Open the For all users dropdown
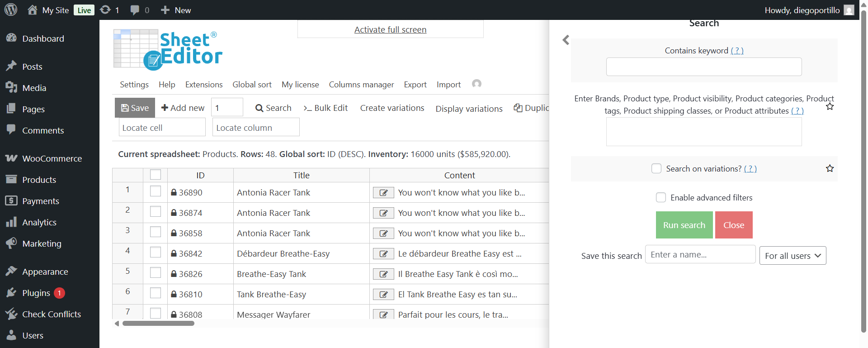Viewport: 868px width, 348px height. point(793,256)
